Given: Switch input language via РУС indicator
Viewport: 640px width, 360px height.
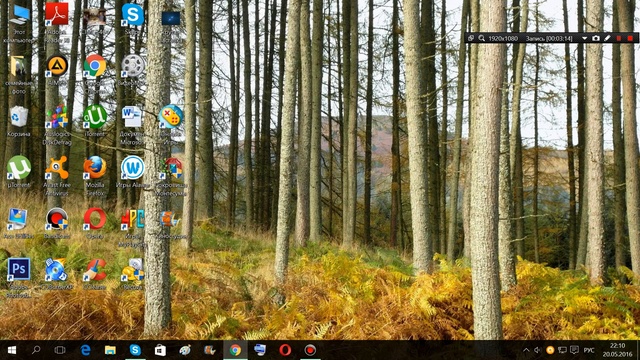Looking at the screenshot, I should (x=589, y=350).
